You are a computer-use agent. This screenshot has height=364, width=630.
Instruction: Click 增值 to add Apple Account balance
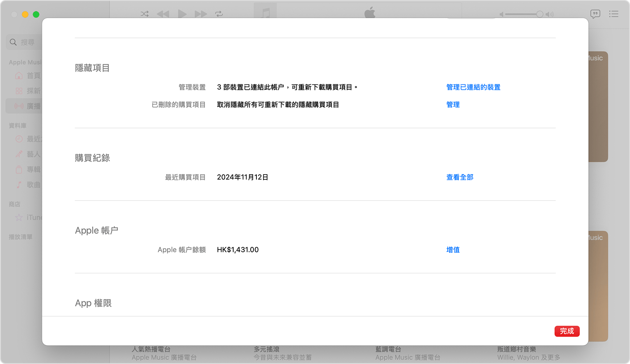(453, 250)
